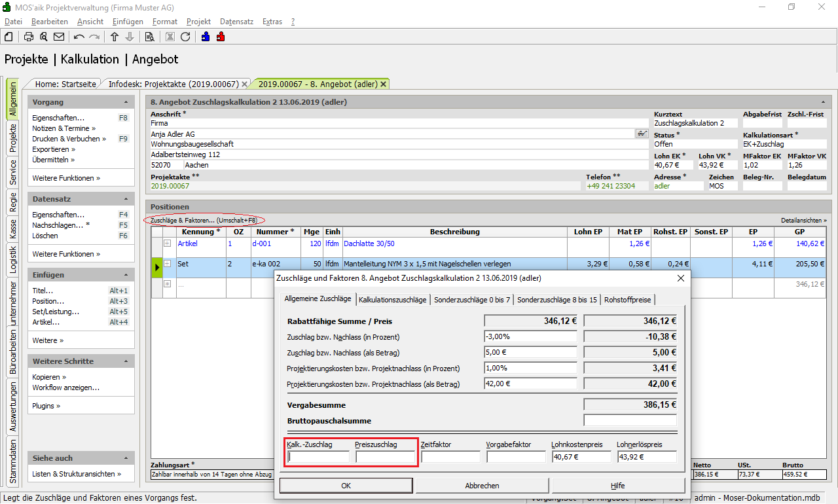Viewport: 838px width, 504px height.
Task: Open print preview with magnifier icon
Action: [x=44, y=37]
